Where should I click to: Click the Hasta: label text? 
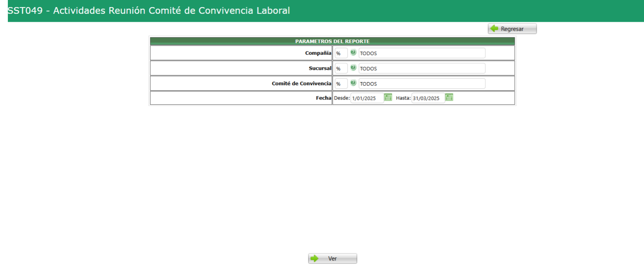coord(403,98)
